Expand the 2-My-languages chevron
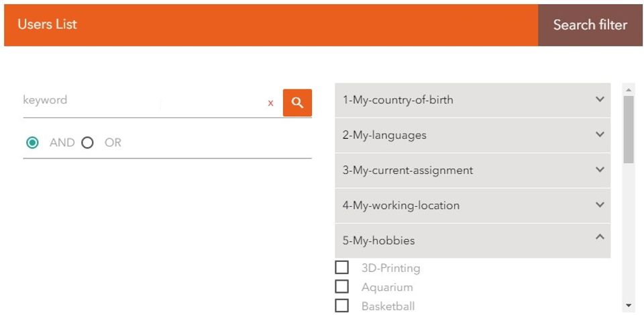 (600, 134)
